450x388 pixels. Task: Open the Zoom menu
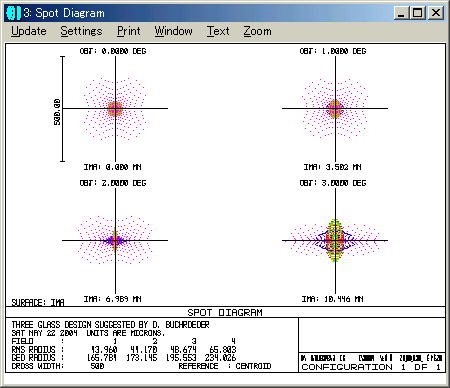257,31
